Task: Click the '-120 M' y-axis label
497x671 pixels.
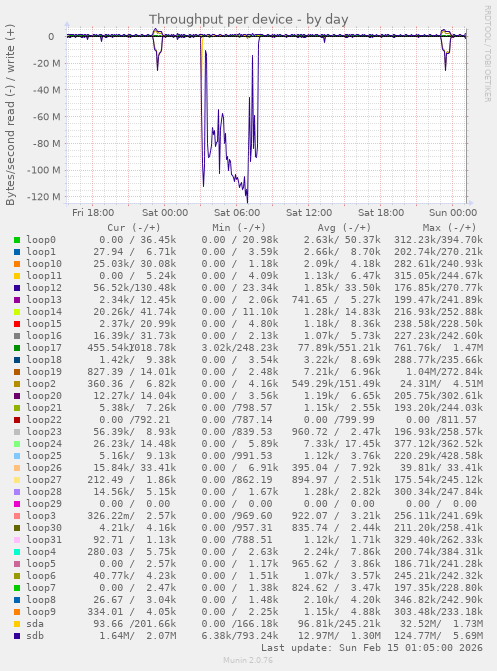Action: (43, 197)
